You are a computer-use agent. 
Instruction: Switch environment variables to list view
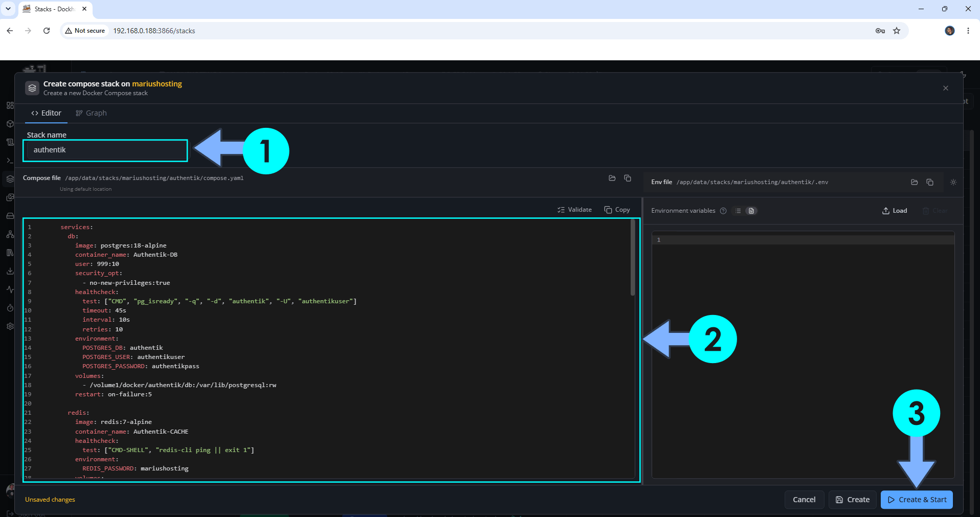click(x=738, y=211)
